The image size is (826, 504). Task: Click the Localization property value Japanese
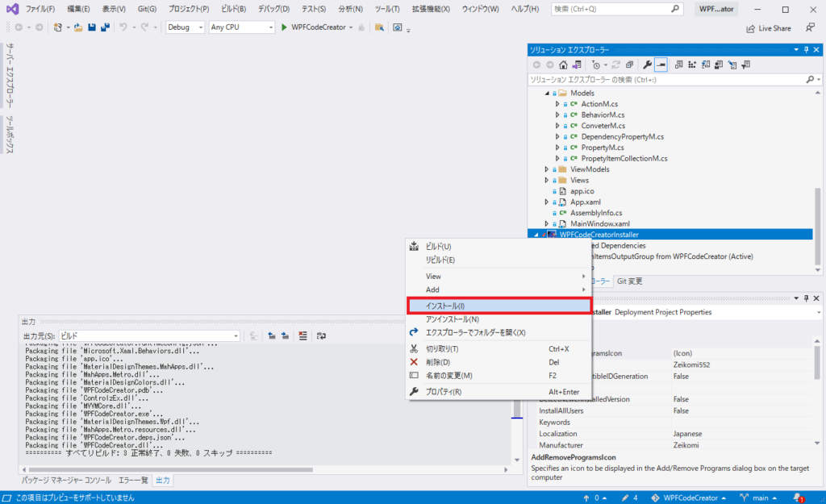point(687,434)
